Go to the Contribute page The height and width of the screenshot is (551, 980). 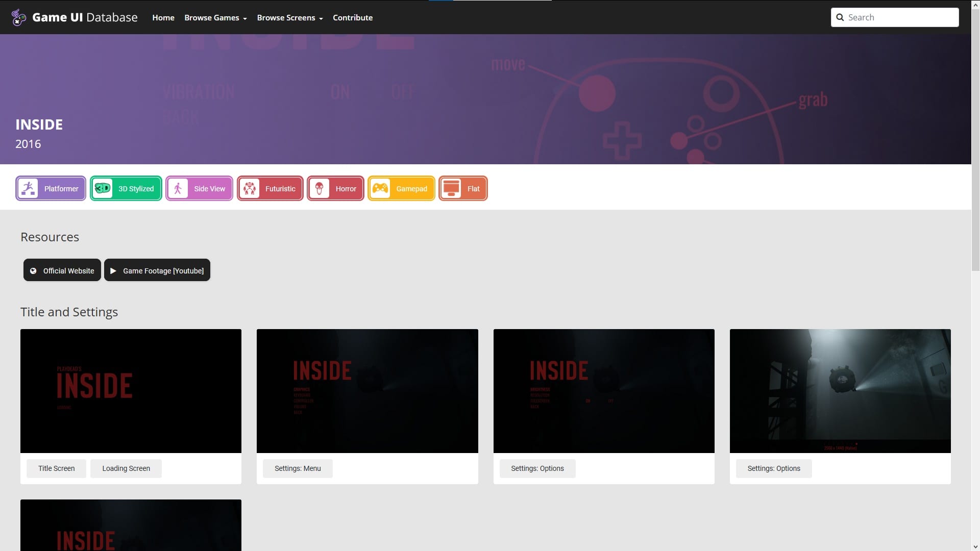coord(353,17)
